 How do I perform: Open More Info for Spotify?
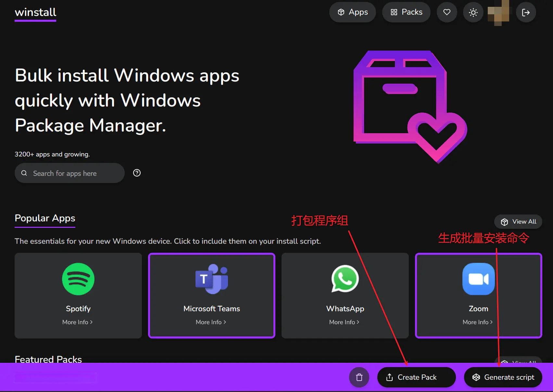(78, 322)
